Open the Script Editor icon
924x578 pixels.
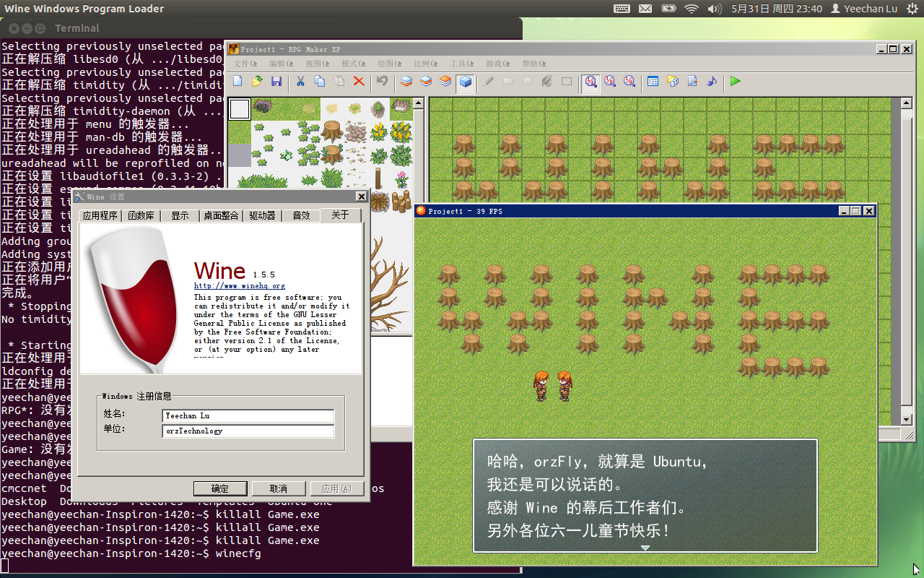[x=692, y=82]
